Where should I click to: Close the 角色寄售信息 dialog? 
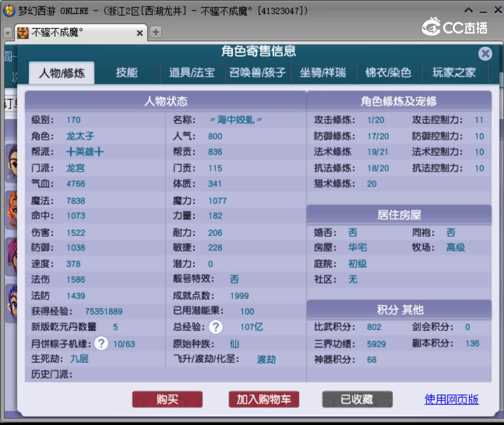(485, 54)
